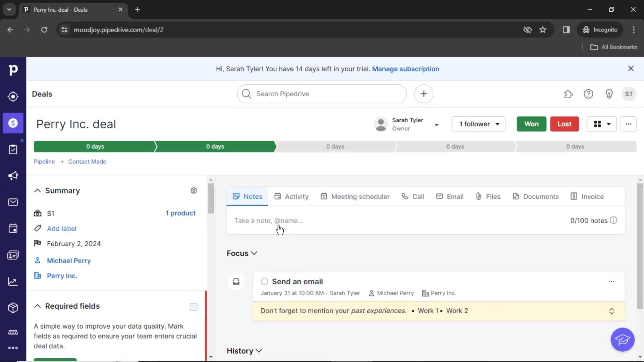Expand the activity note with chevrons

click(611, 311)
